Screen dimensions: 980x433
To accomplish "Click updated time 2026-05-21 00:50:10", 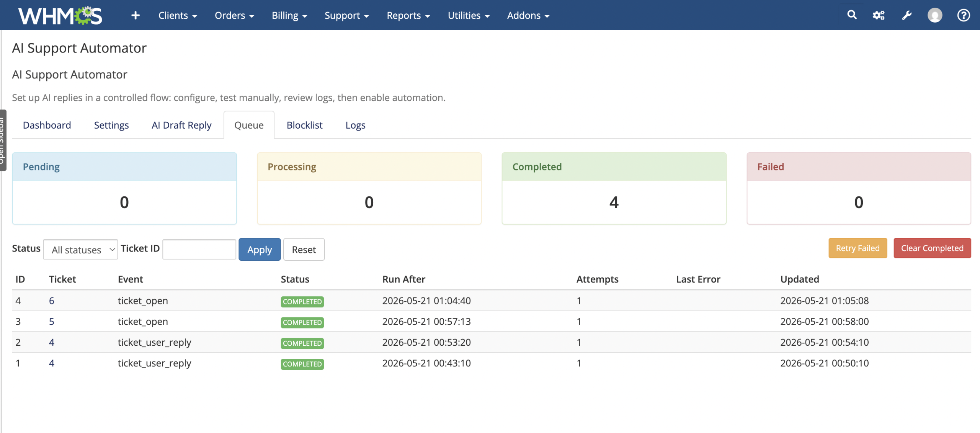I will (825, 363).
